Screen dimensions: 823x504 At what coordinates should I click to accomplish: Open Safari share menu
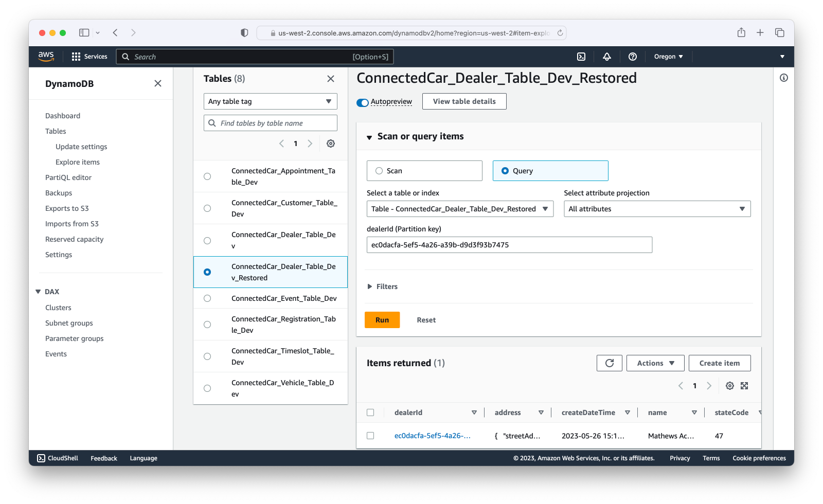click(x=741, y=32)
